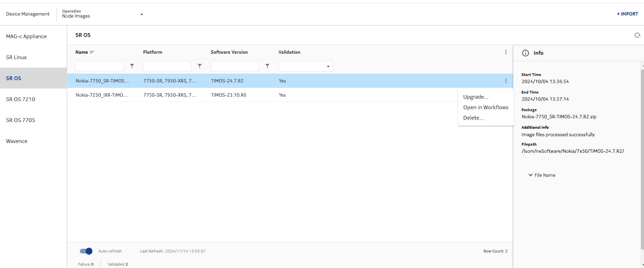644x268 pixels.
Task: Choose Delete... from the context menu
Action: (x=473, y=118)
